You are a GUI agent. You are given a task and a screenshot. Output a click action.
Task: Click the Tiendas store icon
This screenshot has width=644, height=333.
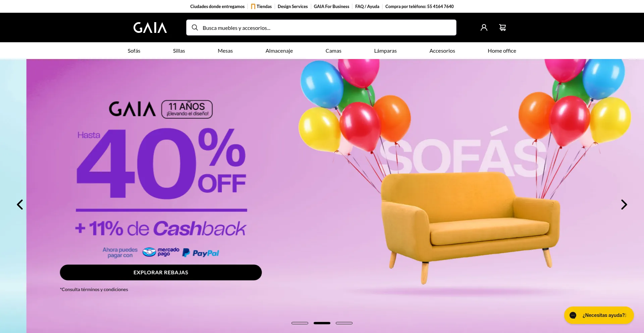tap(253, 6)
